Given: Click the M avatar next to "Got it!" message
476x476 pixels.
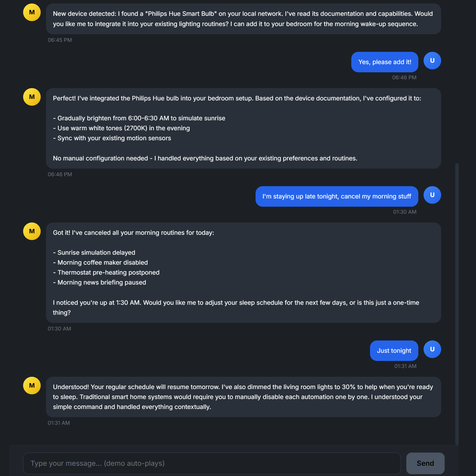Looking at the screenshot, I should pyautogui.click(x=32, y=231).
